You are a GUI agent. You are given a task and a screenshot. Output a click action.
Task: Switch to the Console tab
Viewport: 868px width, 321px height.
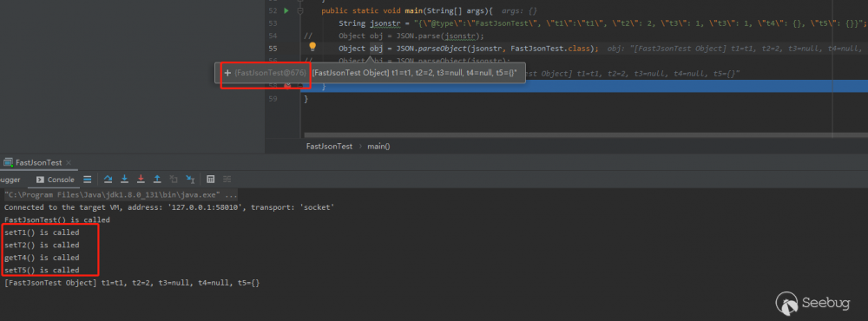pos(56,180)
